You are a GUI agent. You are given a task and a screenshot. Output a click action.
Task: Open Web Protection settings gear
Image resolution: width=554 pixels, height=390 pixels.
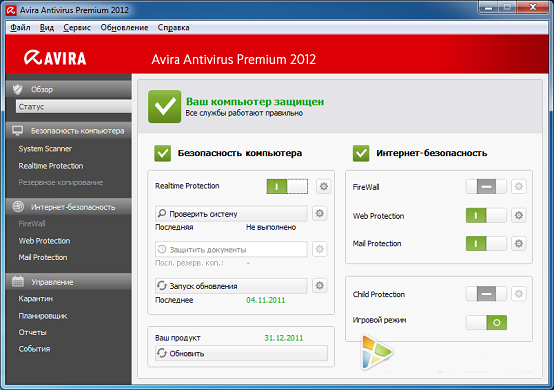pyautogui.click(x=519, y=215)
